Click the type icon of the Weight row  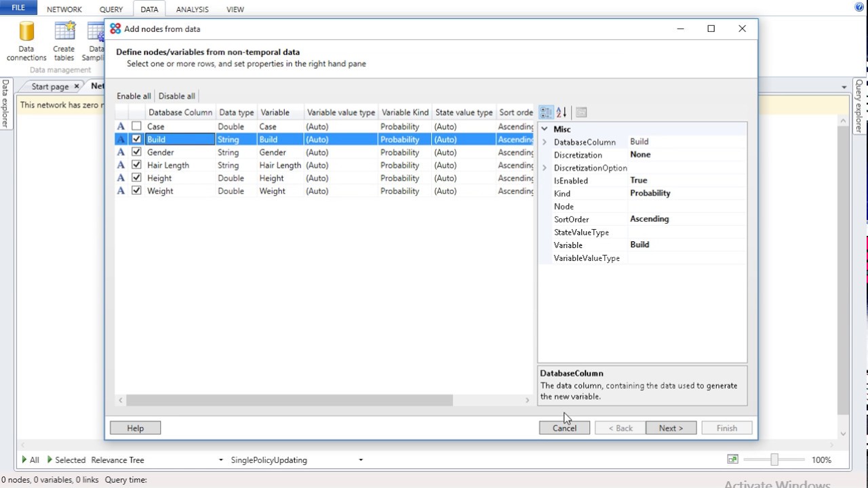[121, 191]
